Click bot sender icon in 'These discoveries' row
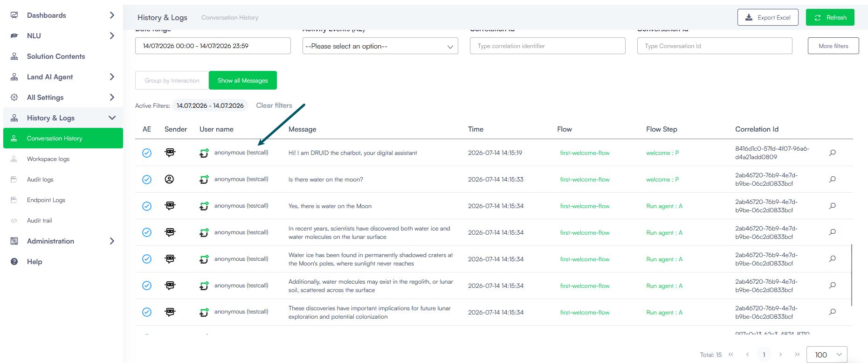The width and height of the screenshot is (868, 363). coord(170,312)
